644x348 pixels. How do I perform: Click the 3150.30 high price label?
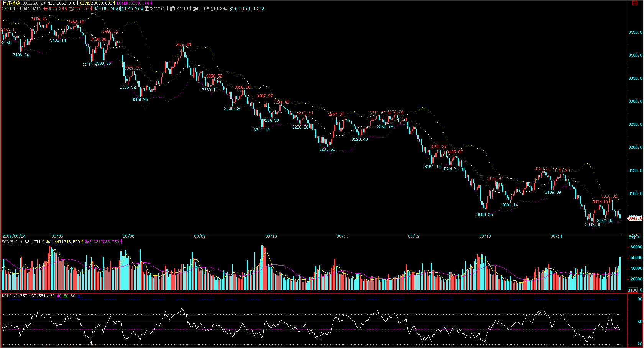[x=543, y=168]
